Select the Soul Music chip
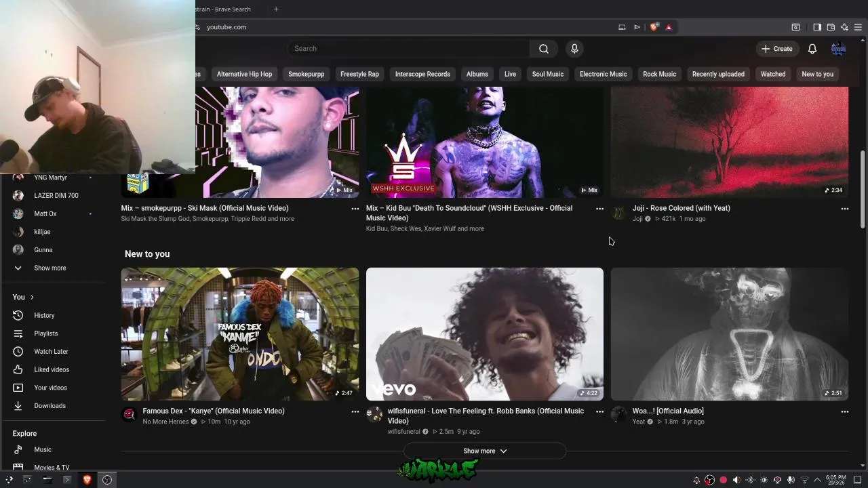The height and width of the screenshot is (488, 868). click(x=548, y=74)
